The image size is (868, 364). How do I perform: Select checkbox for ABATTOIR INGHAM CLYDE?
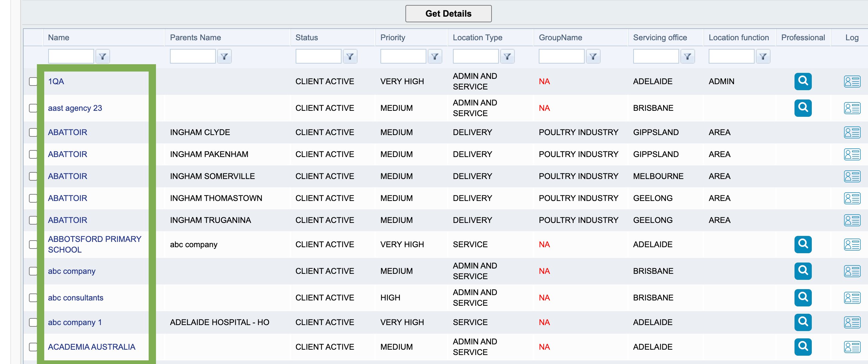(x=33, y=132)
